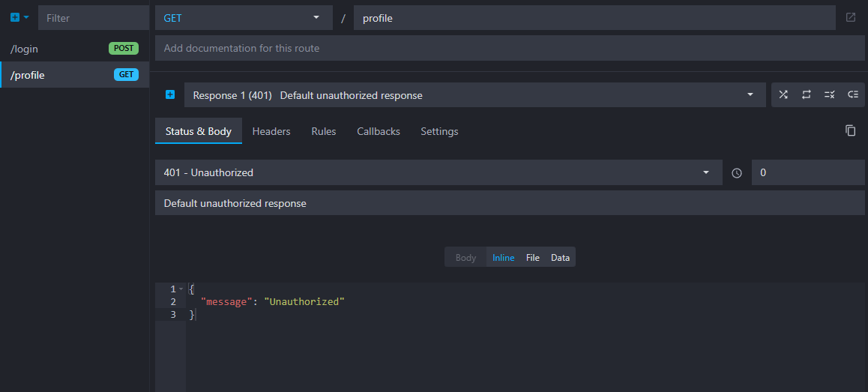
Task: Switch to the Headers tab
Action: point(271,131)
